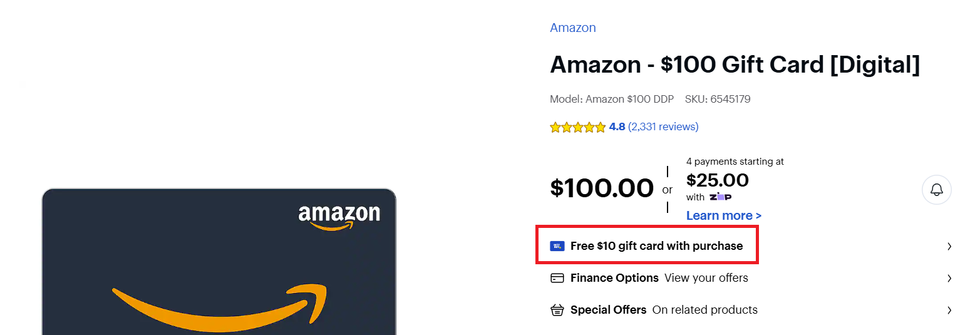This screenshot has width=980, height=335.
Task: Expand the Special Offers chevron arrow
Action: (x=949, y=310)
